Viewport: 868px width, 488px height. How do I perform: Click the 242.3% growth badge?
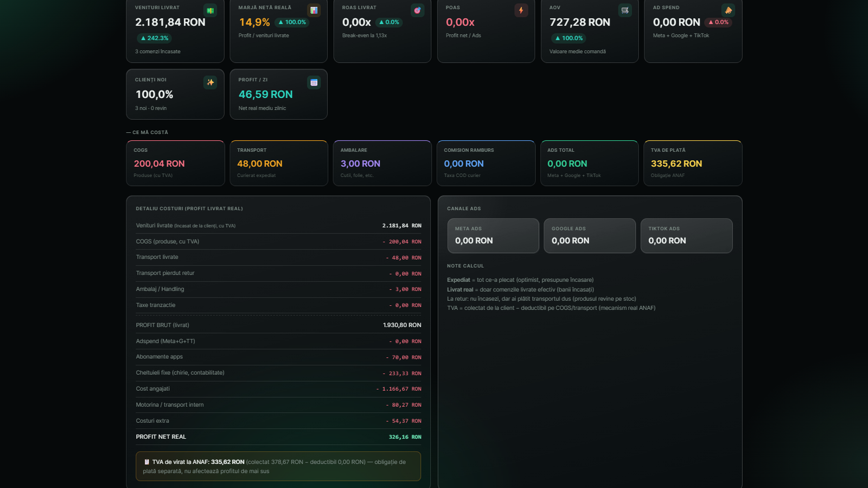click(154, 38)
